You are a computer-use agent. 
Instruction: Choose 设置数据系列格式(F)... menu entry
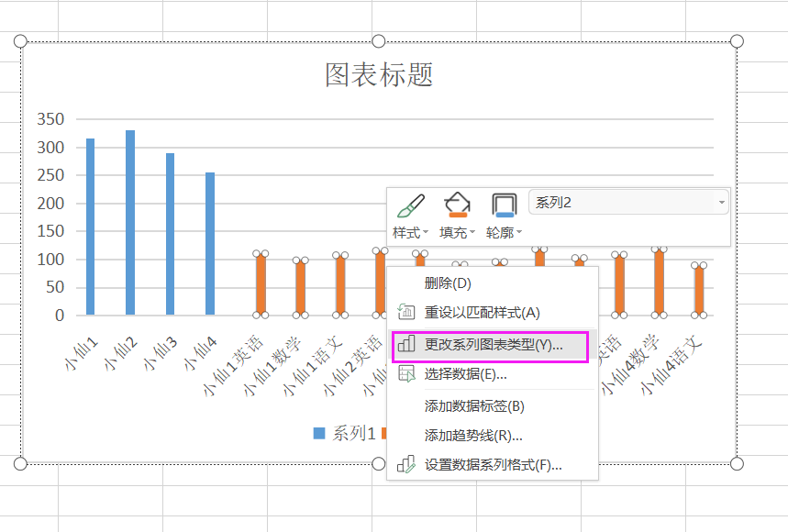pos(493,465)
